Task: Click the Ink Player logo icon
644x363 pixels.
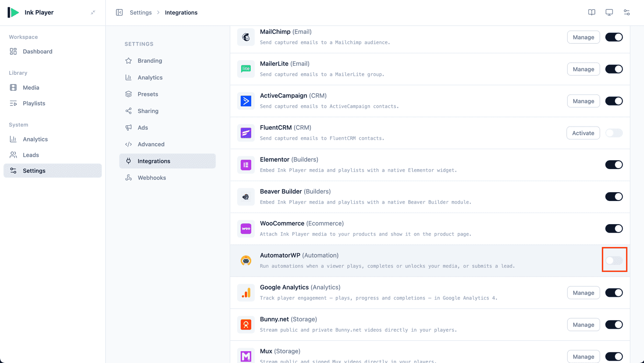Action: [x=13, y=12]
